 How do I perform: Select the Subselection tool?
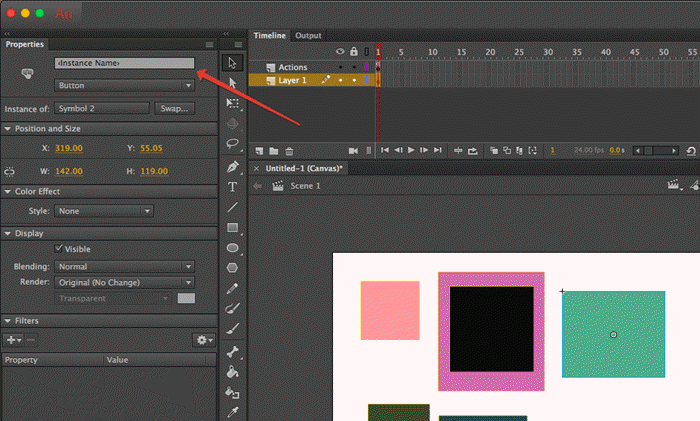232,83
